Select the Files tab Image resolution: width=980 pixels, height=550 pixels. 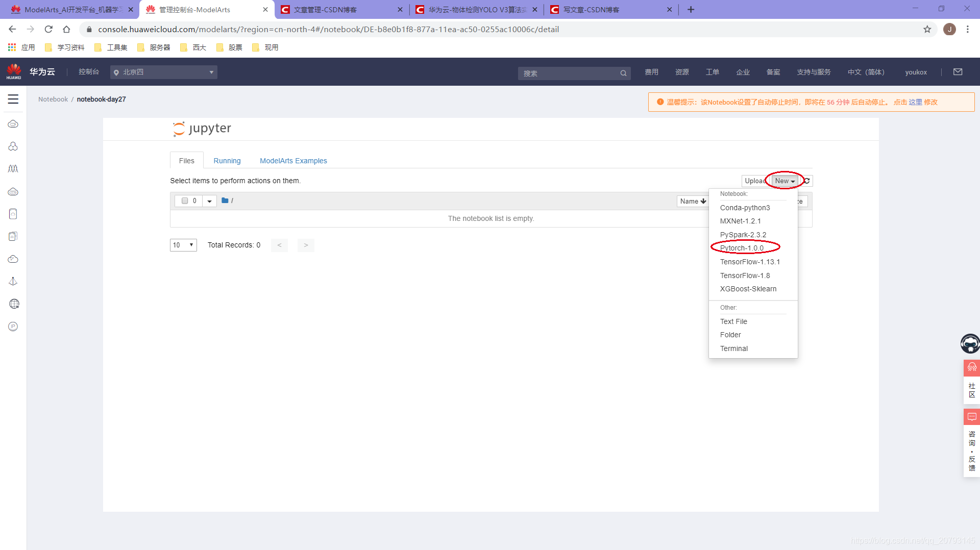[186, 161]
